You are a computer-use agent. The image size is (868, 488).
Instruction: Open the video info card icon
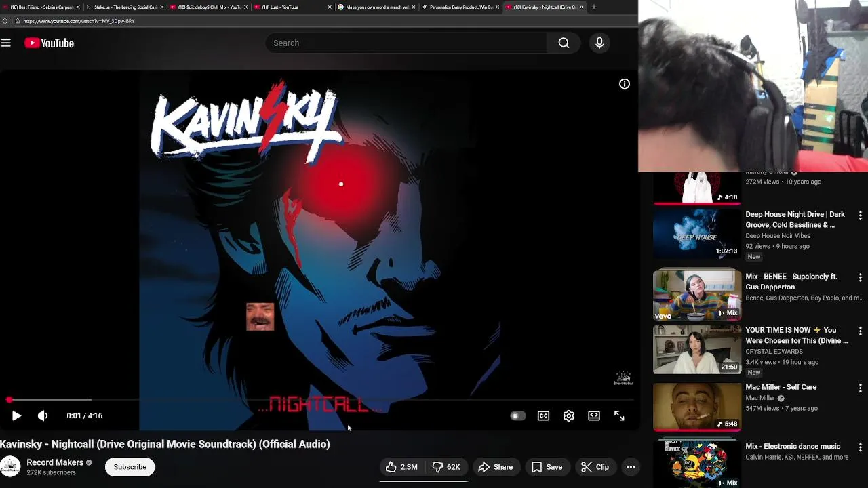pos(625,84)
